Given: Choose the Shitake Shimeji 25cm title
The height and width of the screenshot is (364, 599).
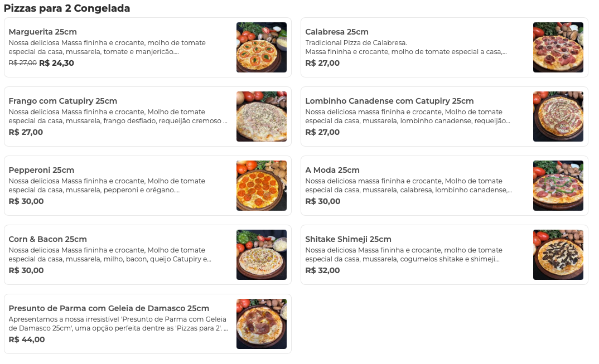Looking at the screenshot, I should tap(348, 239).
